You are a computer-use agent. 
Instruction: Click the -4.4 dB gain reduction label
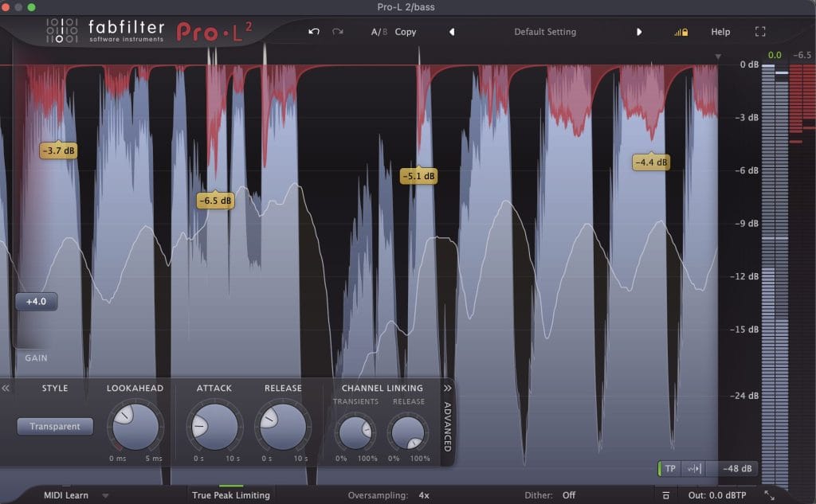(x=651, y=162)
